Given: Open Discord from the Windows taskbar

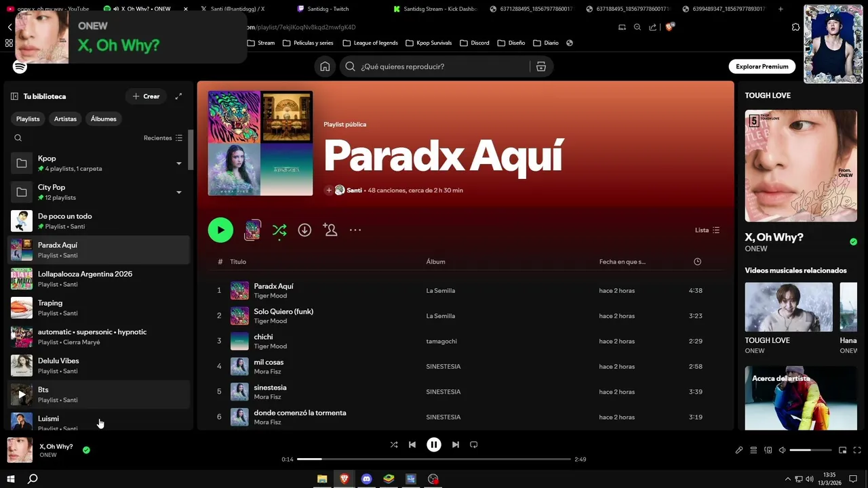Looking at the screenshot, I should 367,479.
